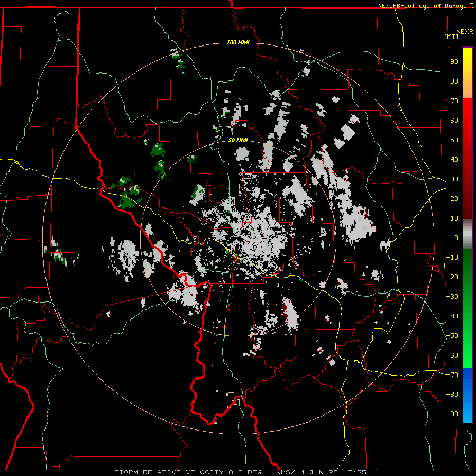The width and height of the screenshot is (476, 476).
Task: Click the 50 NMI range ring label
Action: tap(238, 140)
